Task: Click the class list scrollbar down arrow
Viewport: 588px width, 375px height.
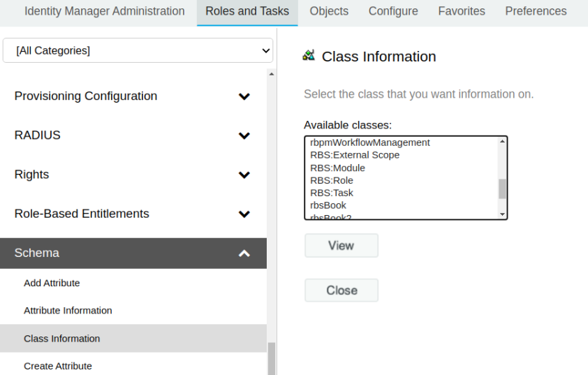Action: 502,214
